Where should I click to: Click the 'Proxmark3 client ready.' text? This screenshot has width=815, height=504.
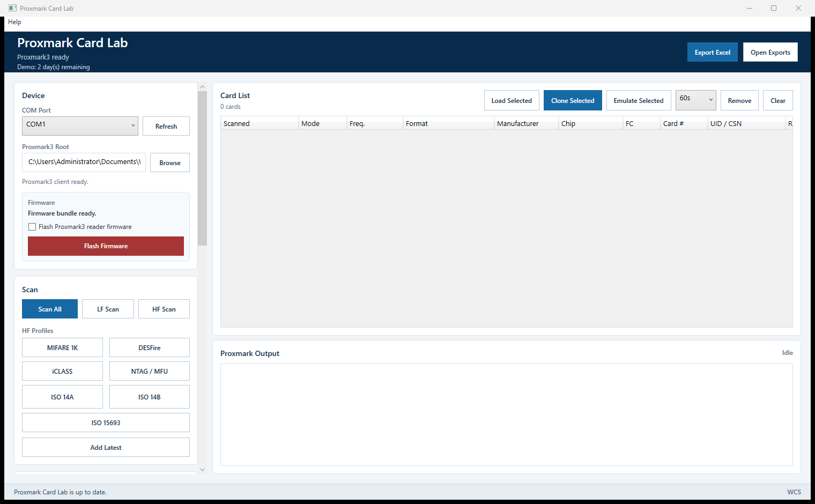tap(55, 182)
